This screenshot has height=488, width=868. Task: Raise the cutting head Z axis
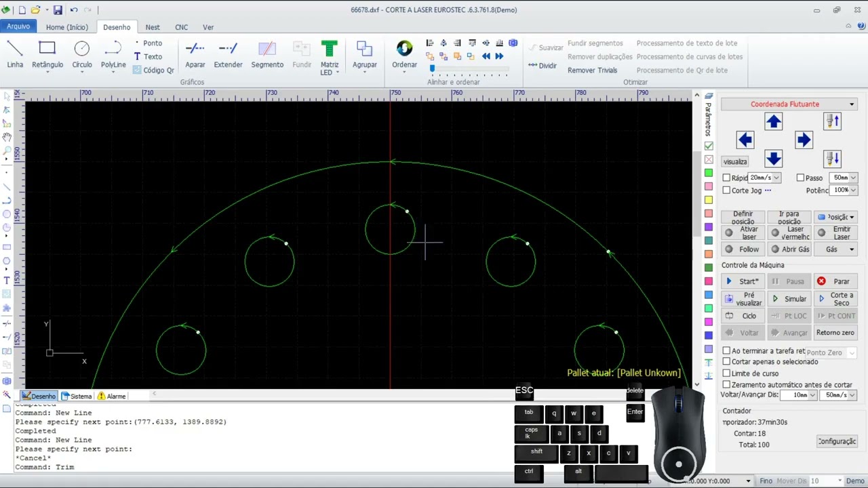click(833, 121)
